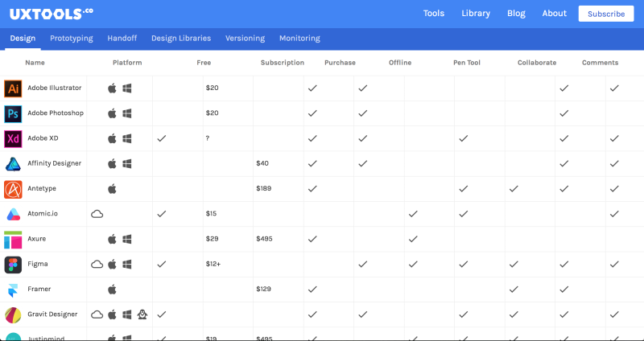Click the Windows icon in Gravit Designer row
The height and width of the screenshot is (341, 644).
point(127,314)
